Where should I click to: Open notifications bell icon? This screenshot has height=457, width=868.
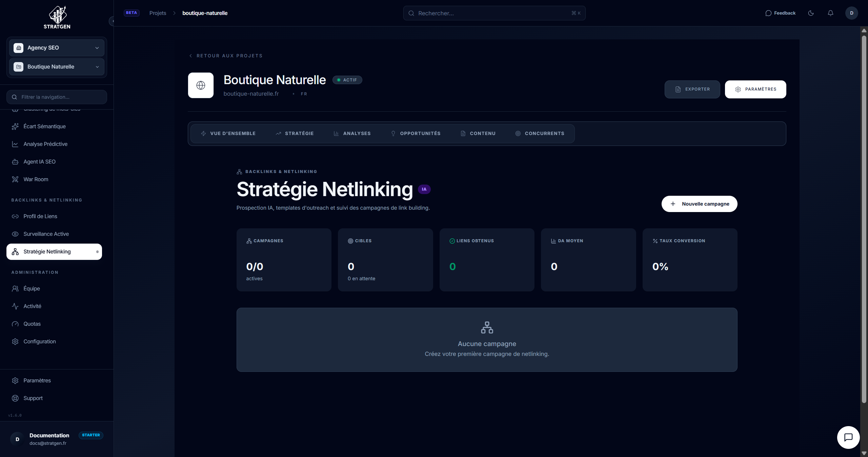point(830,13)
